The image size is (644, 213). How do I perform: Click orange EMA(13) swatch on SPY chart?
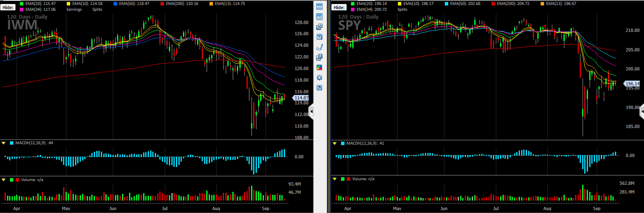point(542,4)
